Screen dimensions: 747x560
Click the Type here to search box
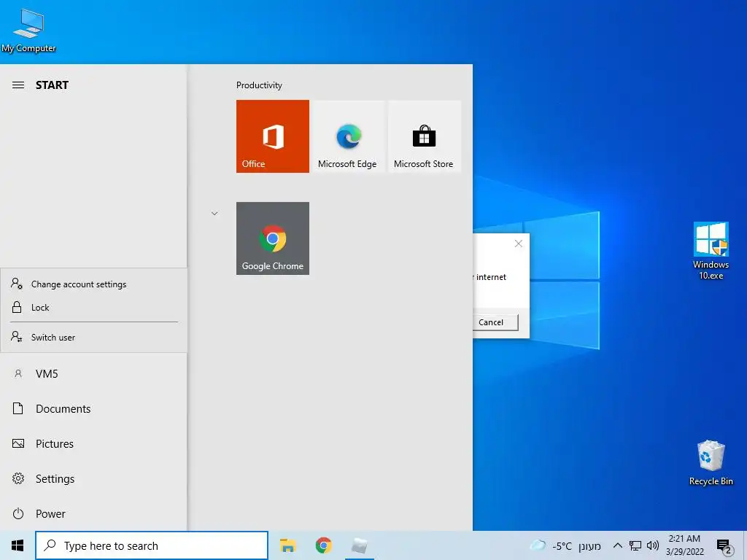(x=152, y=545)
